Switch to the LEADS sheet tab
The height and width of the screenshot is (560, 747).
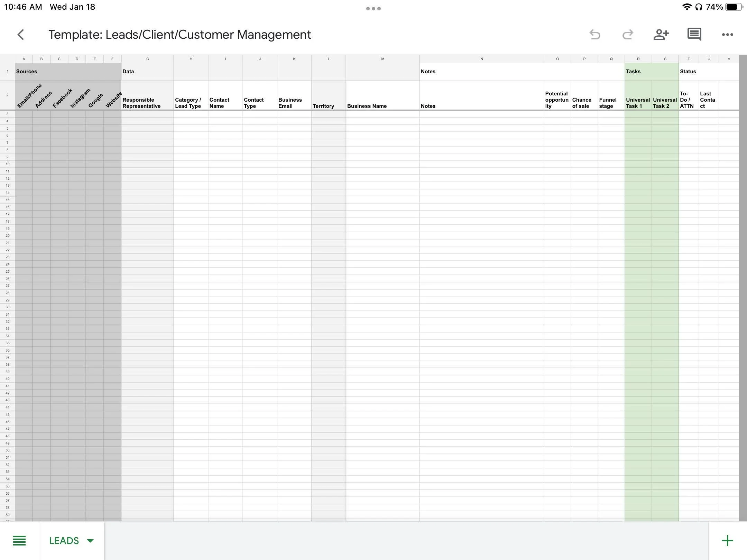pyautogui.click(x=64, y=540)
